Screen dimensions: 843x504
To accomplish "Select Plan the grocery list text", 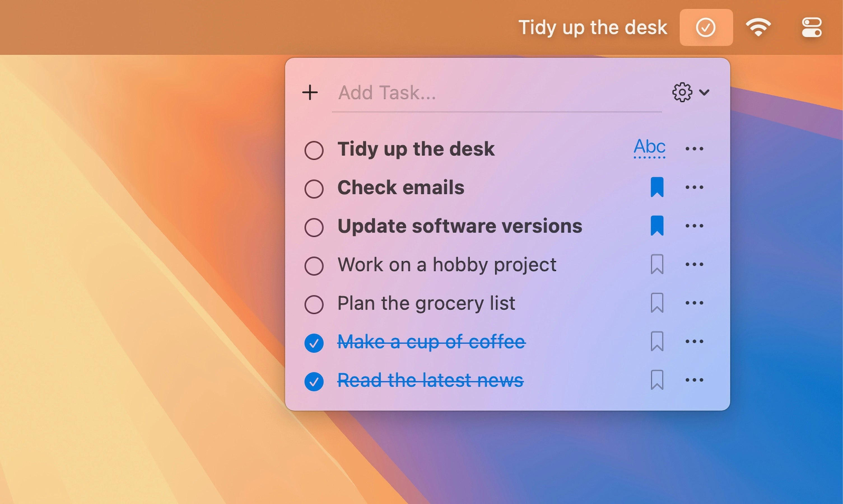I will (x=427, y=304).
